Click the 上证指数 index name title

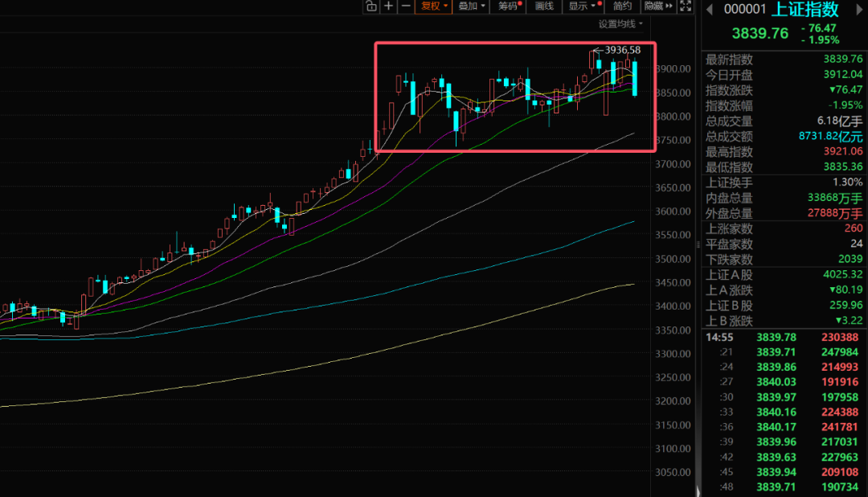click(x=805, y=10)
